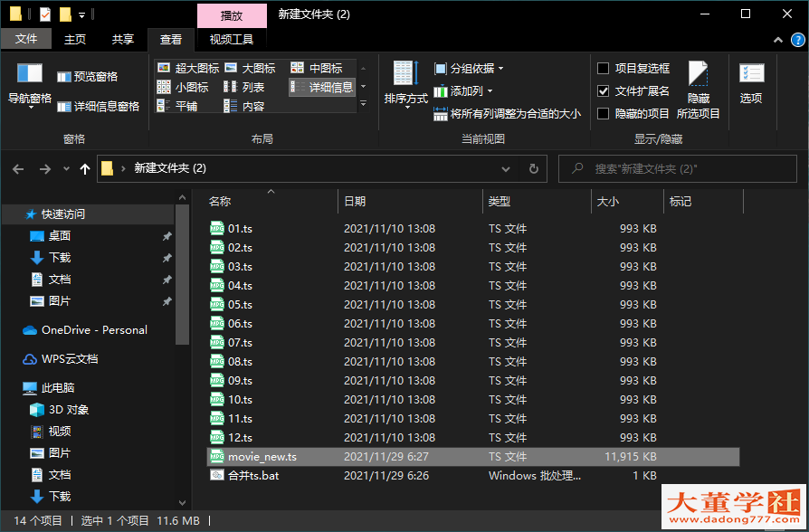Open the 预览窗格 preview pane
Screen dimensions: 809x532
[x=89, y=76]
